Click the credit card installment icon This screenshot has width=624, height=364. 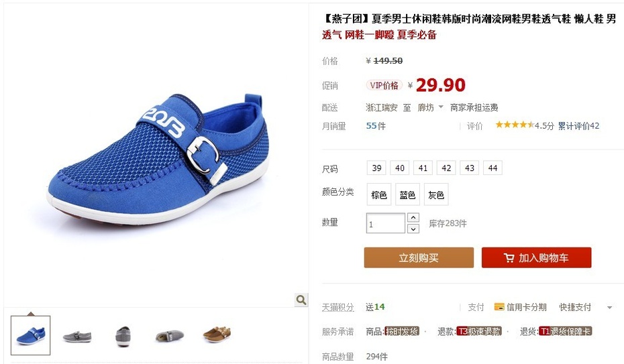tap(499, 307)
